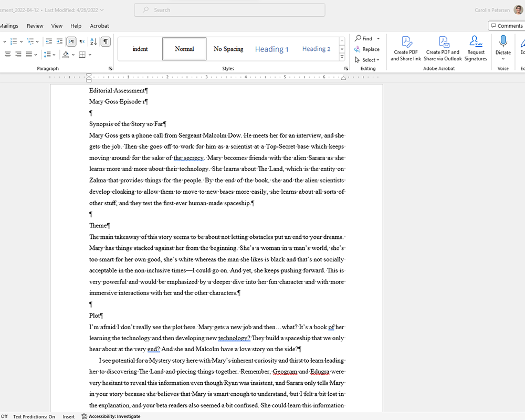Viewport: 525px width, 420px height.
Task: Click the Shading paint bucket color
Action: click(x=66, y=54)
